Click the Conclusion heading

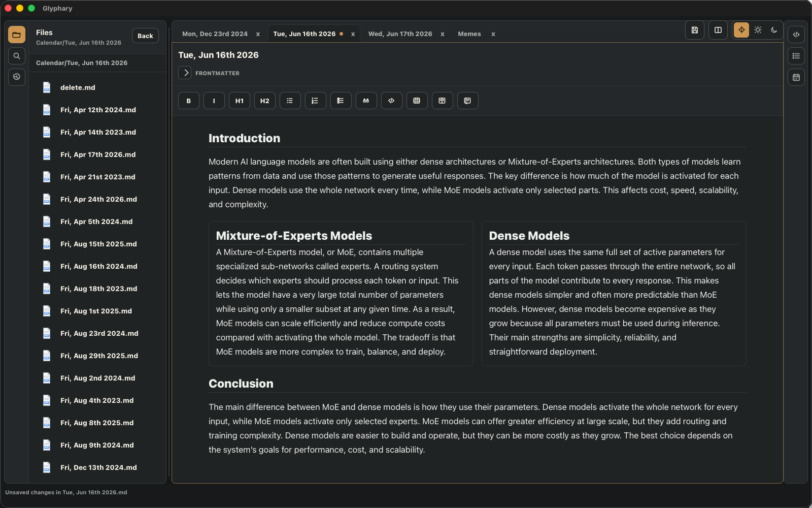tap(241, 384)
